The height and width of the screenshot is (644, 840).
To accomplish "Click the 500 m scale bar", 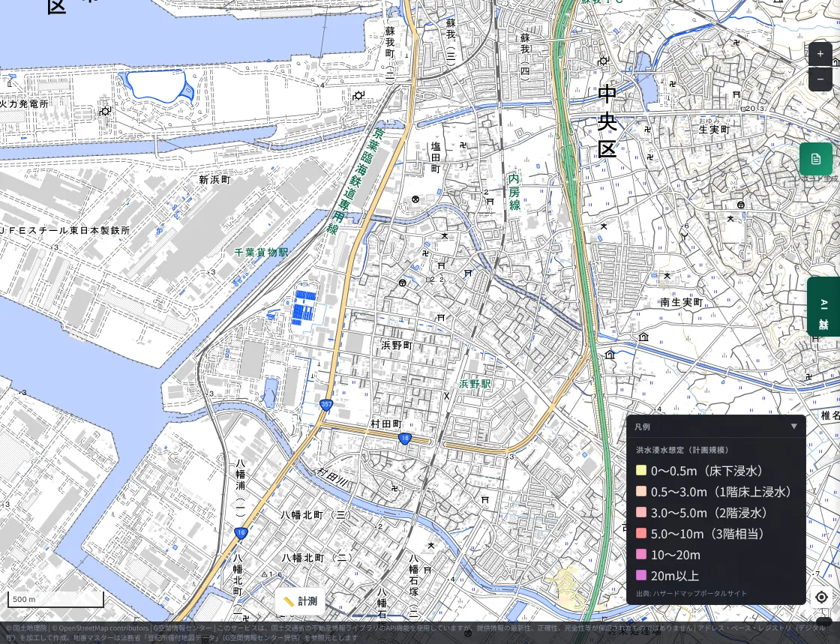I will [x=55, y=600].
